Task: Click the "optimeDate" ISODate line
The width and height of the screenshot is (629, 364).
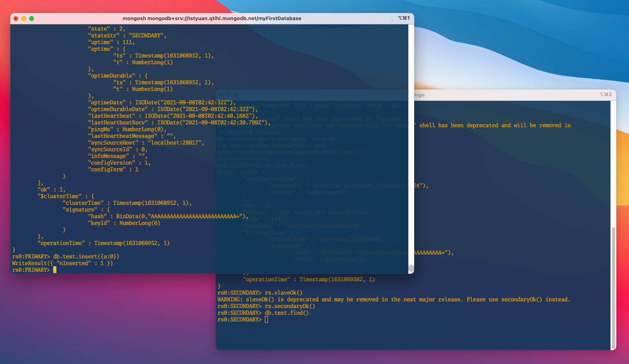Action: pos(162,102)
